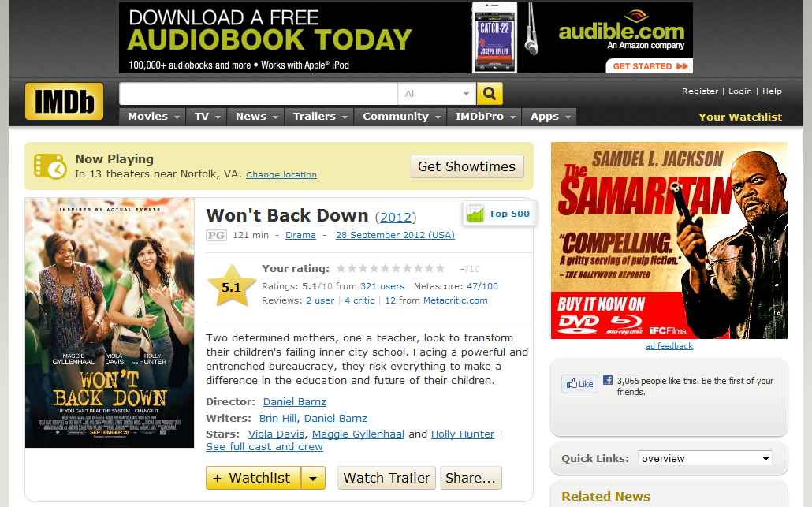
Task: Click Holly Hunter star link
Action: pyautogui.click(x=463, y=434)
